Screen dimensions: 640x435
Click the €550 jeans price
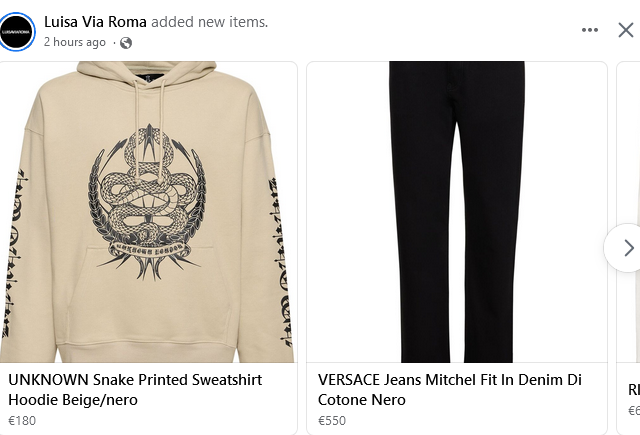click(x=332, y=421)
